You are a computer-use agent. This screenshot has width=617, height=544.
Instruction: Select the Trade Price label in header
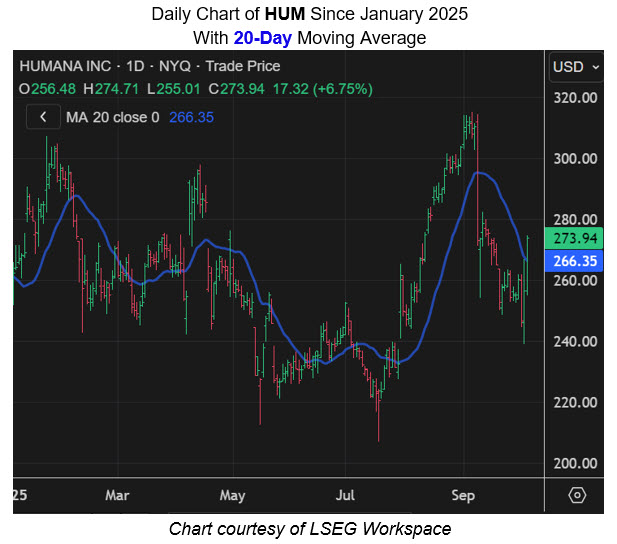pyautogui.click(x=246, y=66)
